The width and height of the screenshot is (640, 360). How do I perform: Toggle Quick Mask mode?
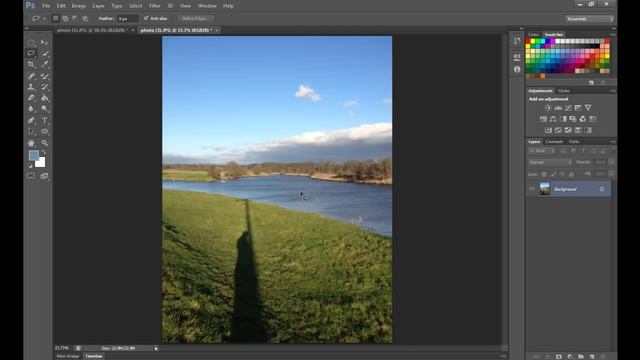[31, 176]
